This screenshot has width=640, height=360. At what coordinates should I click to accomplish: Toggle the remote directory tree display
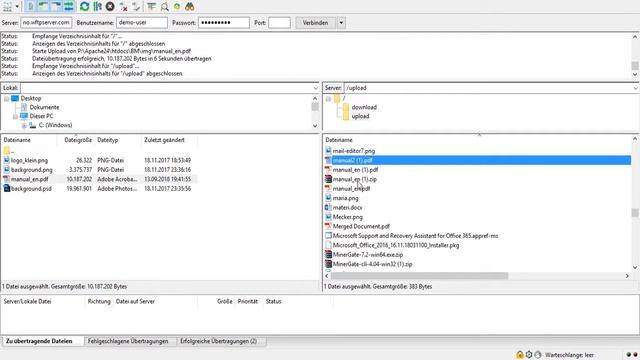(56, 7)
